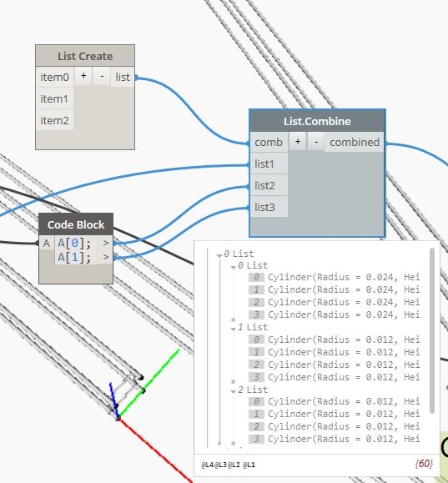Click the @L4 list level label
The height and width of the screenshot is (483, 448).
(207, 465)
